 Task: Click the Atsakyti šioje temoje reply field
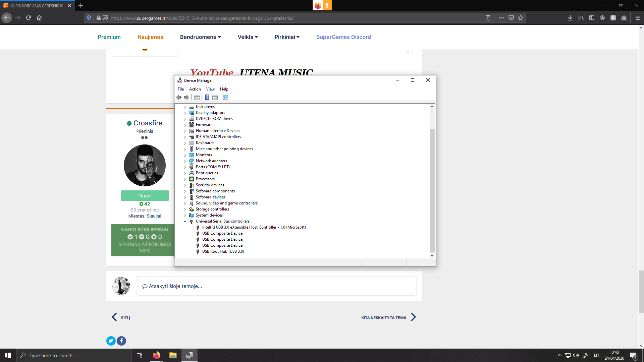276,286
